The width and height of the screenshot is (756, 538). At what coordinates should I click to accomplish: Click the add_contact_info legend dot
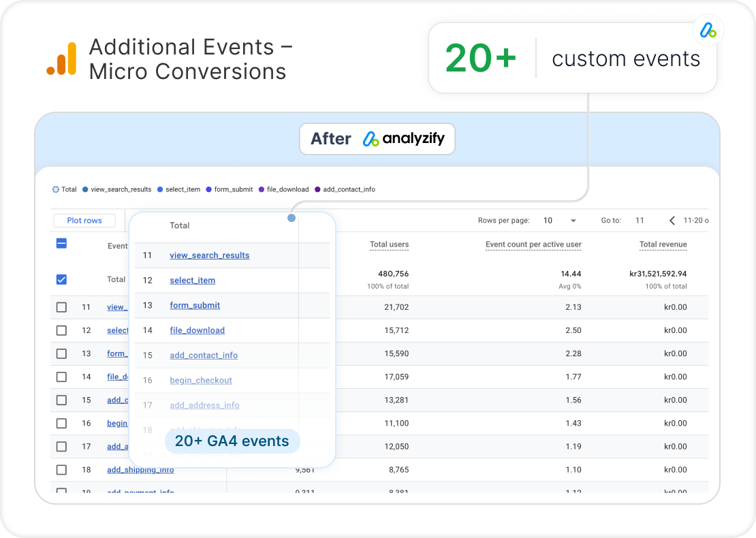(318, 189)
